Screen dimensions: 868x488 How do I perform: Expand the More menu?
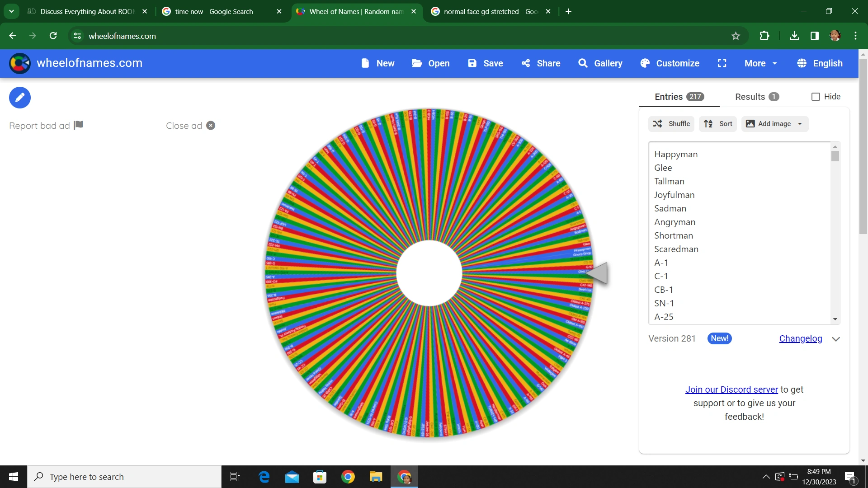[x=760, y=63]
